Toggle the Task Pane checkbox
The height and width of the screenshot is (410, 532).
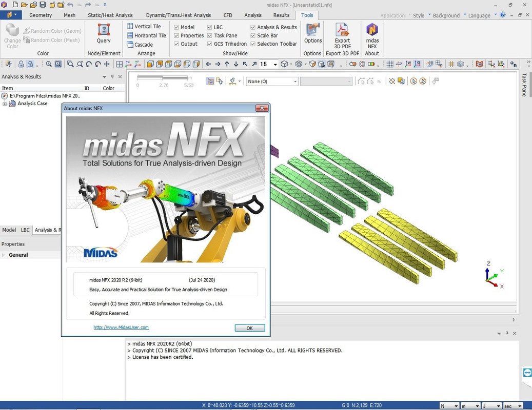[210, 35]
